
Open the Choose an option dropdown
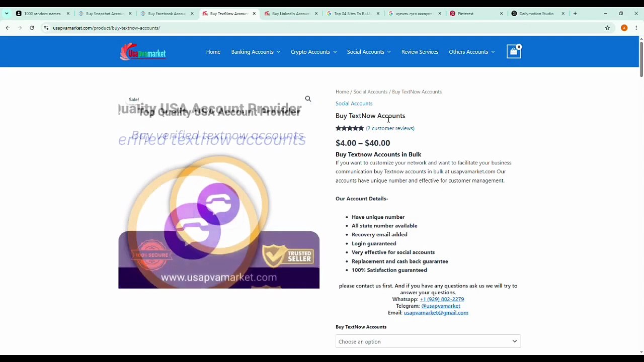[x=428, y=341]
